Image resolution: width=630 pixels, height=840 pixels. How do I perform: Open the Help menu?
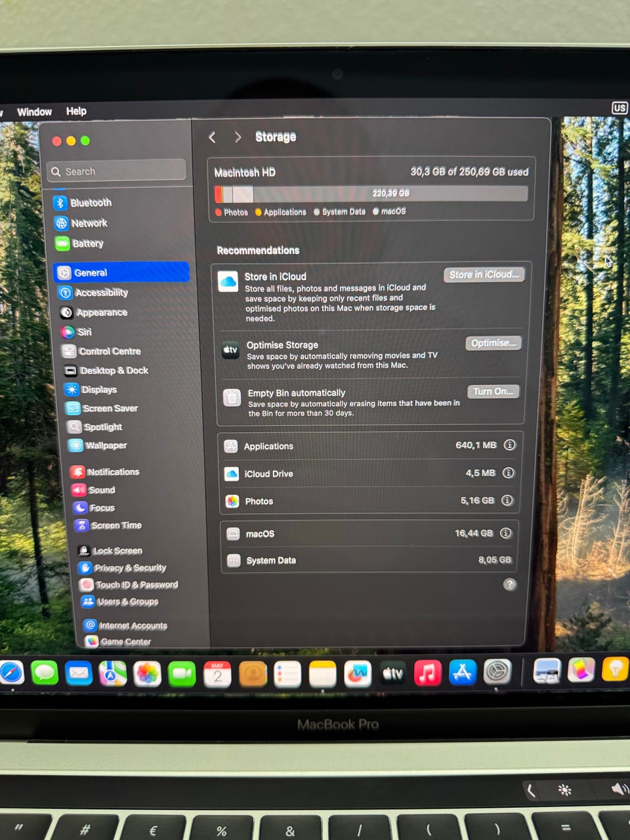point(76,112)
